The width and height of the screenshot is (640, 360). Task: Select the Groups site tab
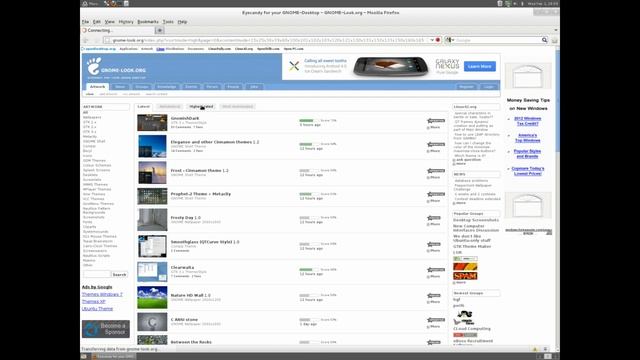pos(142,87)
